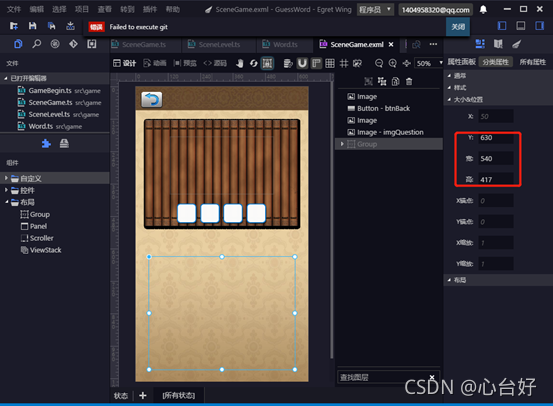Open the git source control icon

pos(73,44)
